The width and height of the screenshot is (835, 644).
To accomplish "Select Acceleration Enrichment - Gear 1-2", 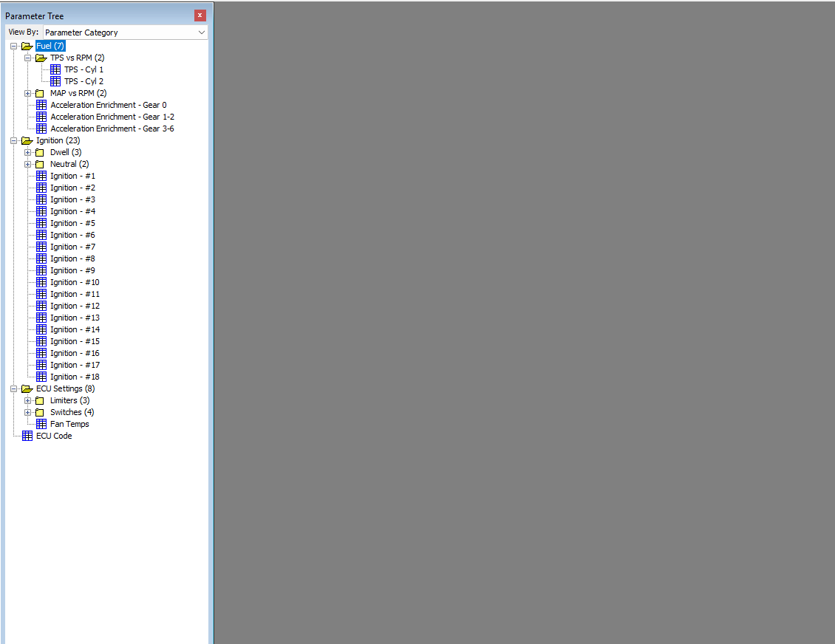I will click(112, 117).
